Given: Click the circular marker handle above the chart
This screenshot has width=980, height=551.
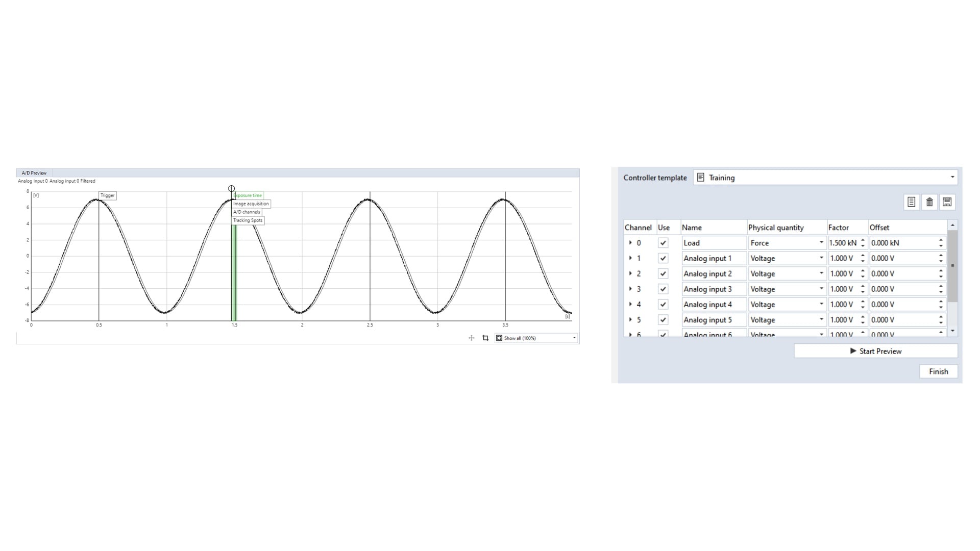Looking at the screenshot, I should [231, 189].
